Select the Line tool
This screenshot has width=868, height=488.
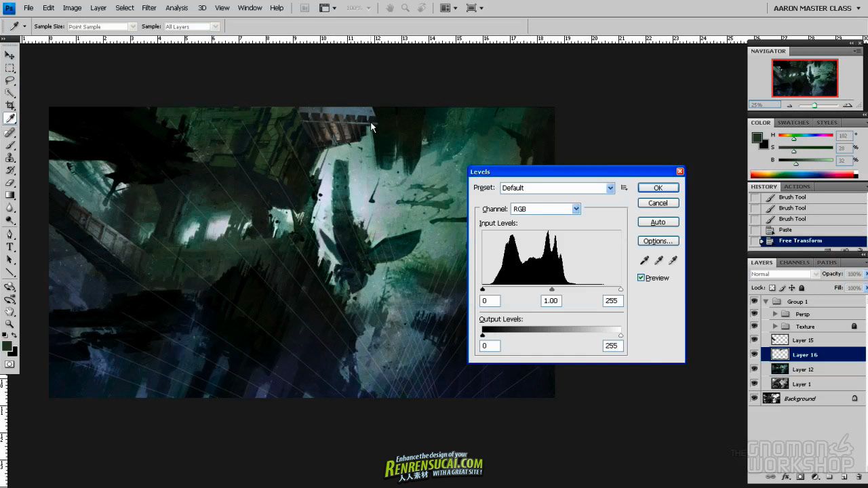(9, 272)
